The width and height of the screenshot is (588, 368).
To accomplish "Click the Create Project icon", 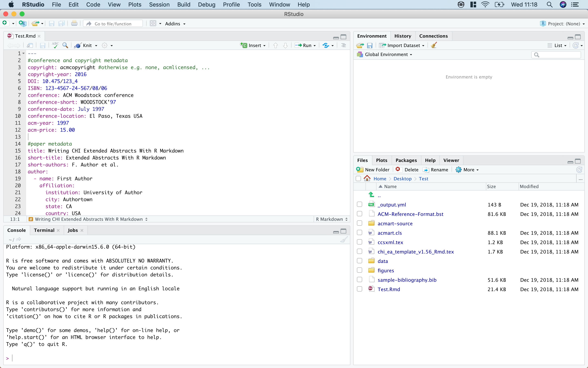I will [x=22, y=23].
